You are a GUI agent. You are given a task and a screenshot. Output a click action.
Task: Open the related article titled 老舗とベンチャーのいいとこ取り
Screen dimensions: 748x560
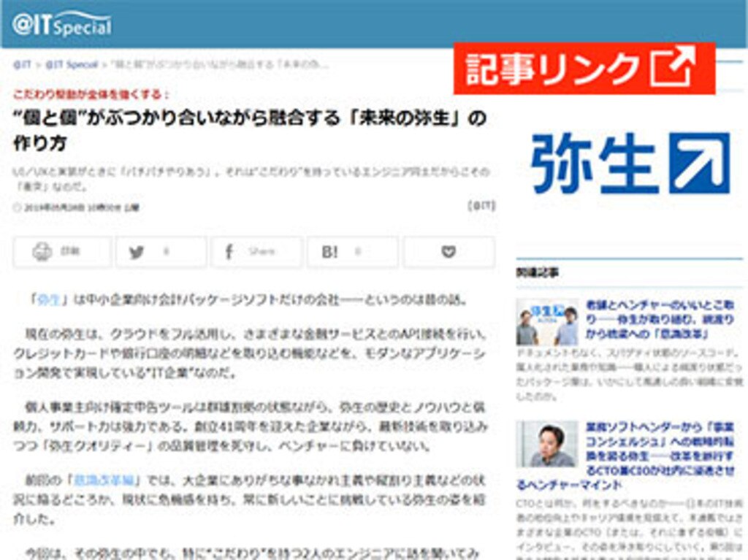[660, 318]
